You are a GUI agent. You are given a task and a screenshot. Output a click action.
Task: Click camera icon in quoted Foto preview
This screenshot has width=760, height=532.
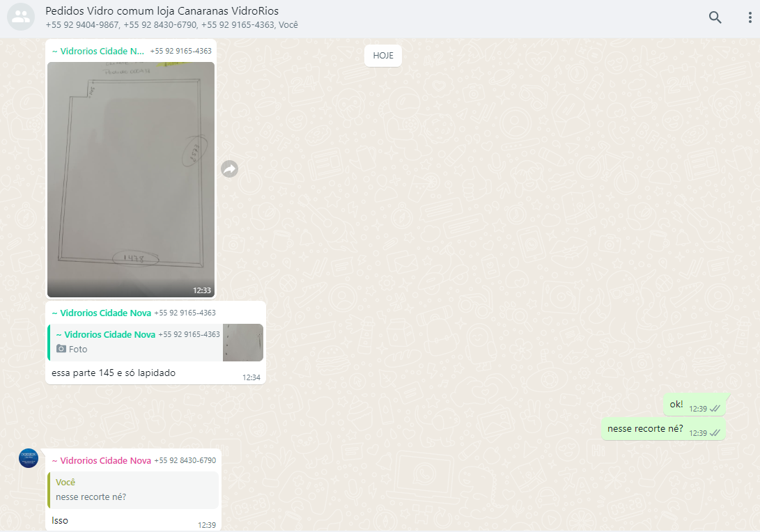point(61,349)
